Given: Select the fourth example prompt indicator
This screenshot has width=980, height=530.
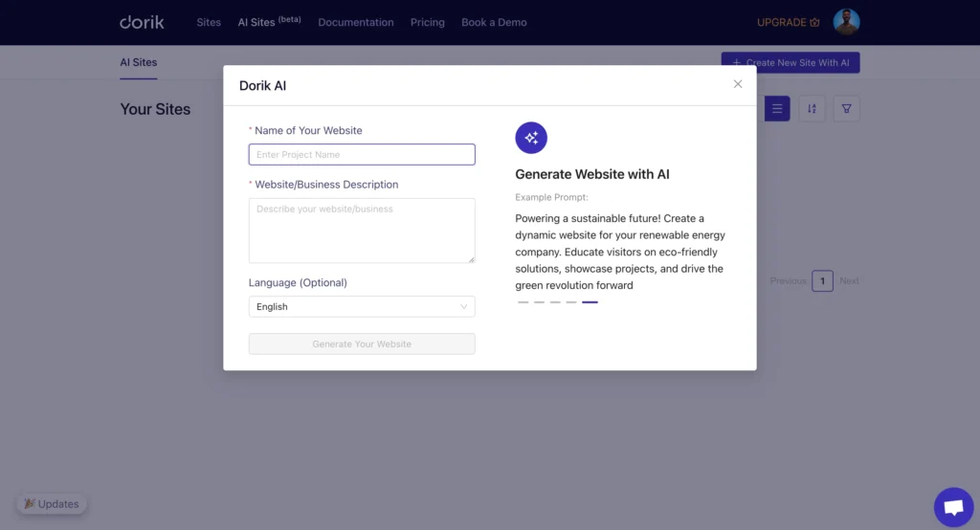Looking at the screenshot, I should [x=571, y=302].
